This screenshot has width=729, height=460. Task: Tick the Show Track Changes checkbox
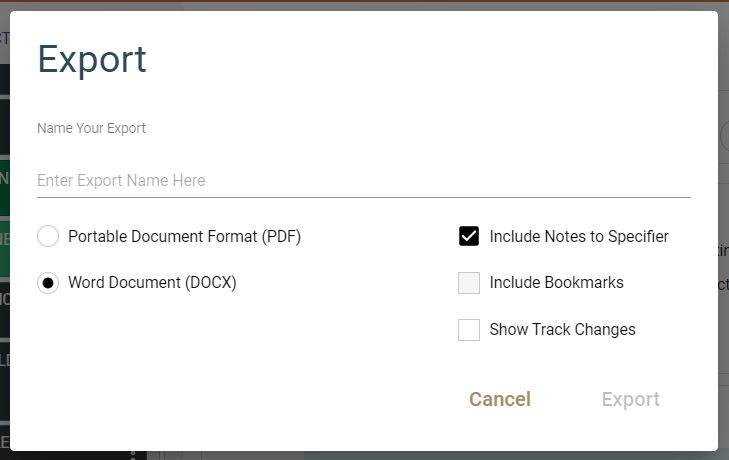click(469, 330)
